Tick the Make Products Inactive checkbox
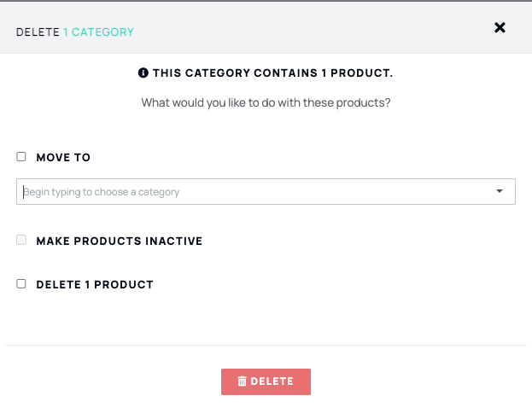The height and width of the screenshot is (413, 532). (x=21, y=240)
